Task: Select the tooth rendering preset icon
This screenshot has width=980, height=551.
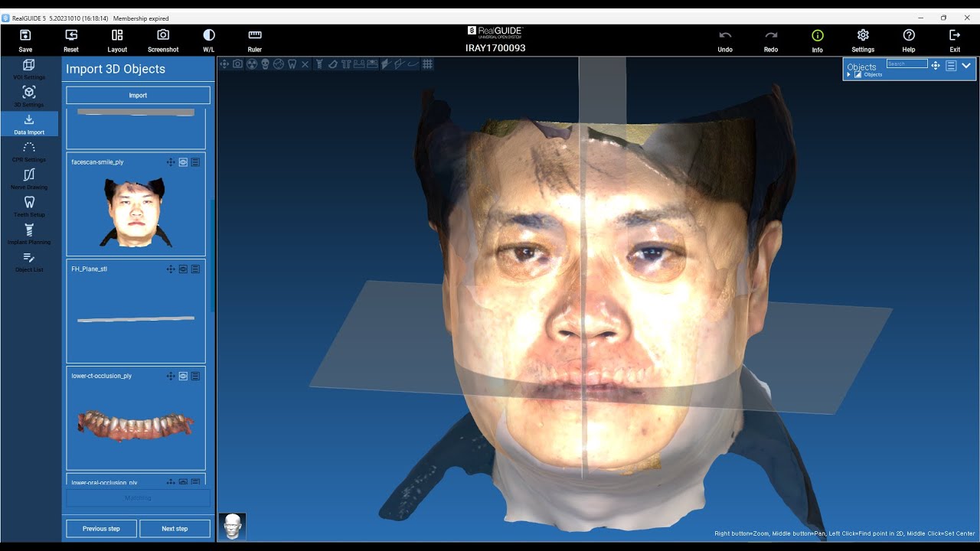Action: pos(292,64)
